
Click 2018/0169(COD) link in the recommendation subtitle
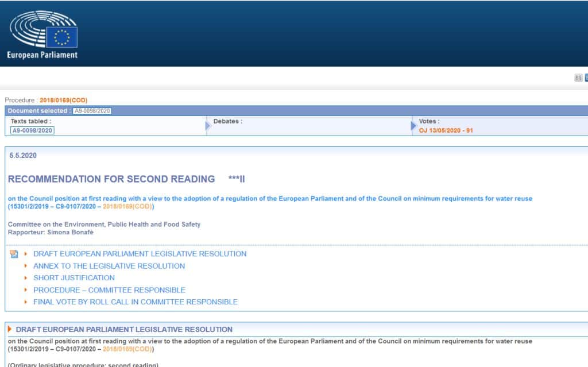coord(127,206)
